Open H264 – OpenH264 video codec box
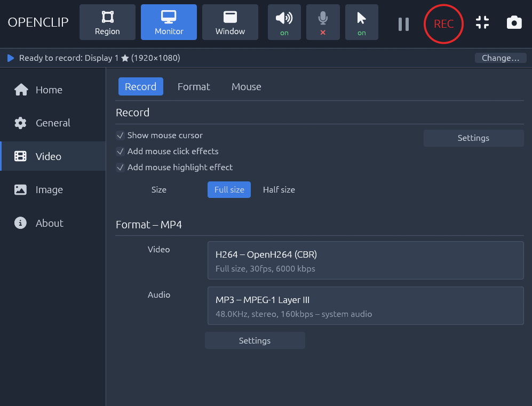The image size is (532, 406). [366, 260]
